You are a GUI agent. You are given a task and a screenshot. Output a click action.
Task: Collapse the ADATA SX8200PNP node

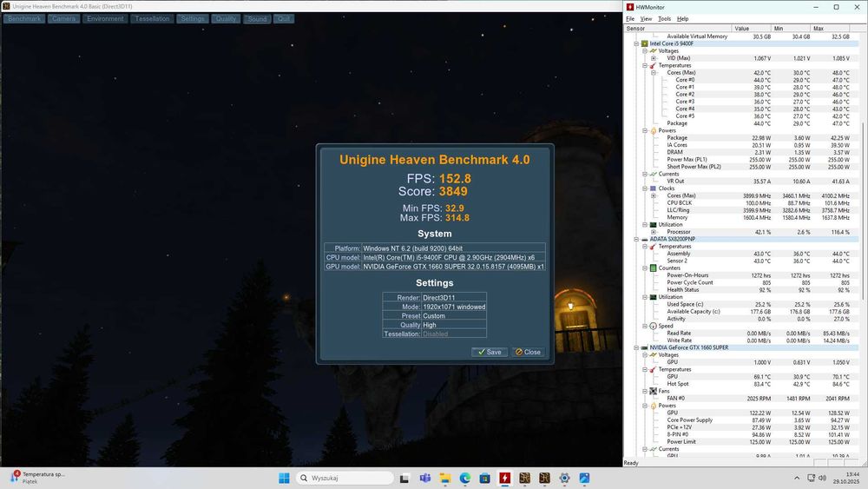pos(636,239)
